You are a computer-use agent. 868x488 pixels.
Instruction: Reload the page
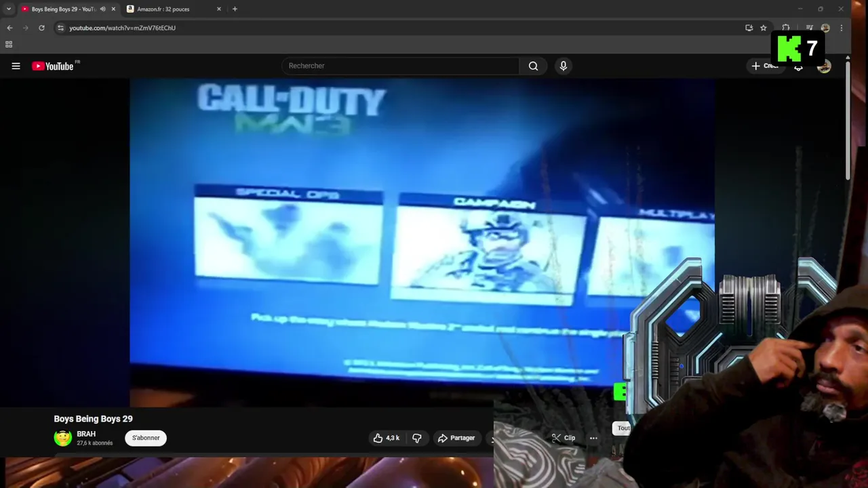41,28
